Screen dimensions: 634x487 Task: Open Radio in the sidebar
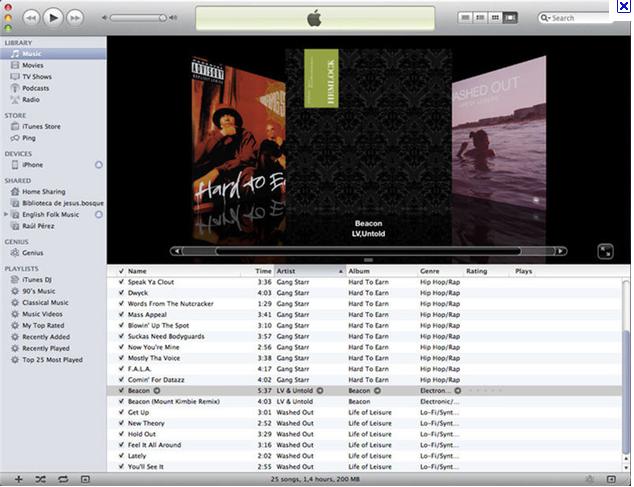coord(30,100)
